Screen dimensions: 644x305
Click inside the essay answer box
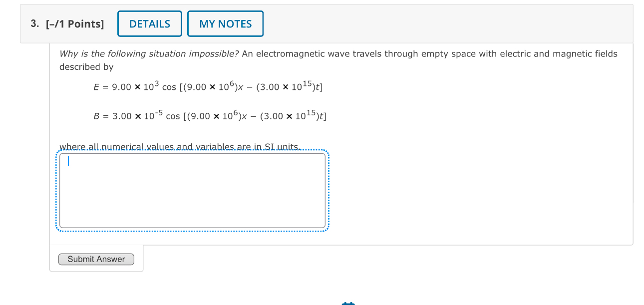(x=192, y=190)
